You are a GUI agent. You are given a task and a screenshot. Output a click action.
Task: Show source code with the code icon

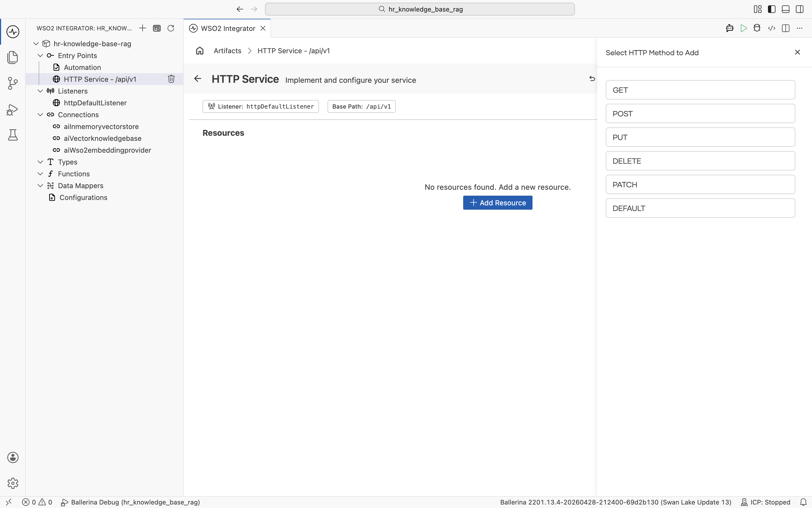coord(771,28)
